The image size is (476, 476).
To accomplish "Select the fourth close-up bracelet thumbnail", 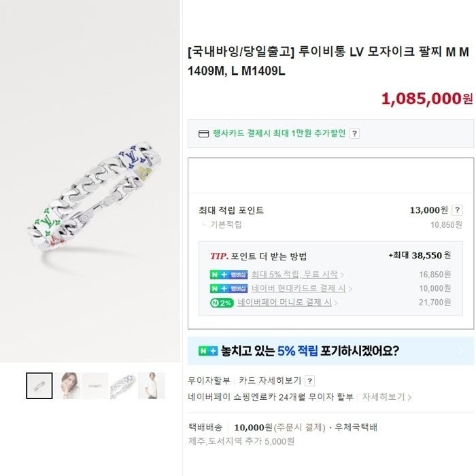I will click(x=123, y=386).
